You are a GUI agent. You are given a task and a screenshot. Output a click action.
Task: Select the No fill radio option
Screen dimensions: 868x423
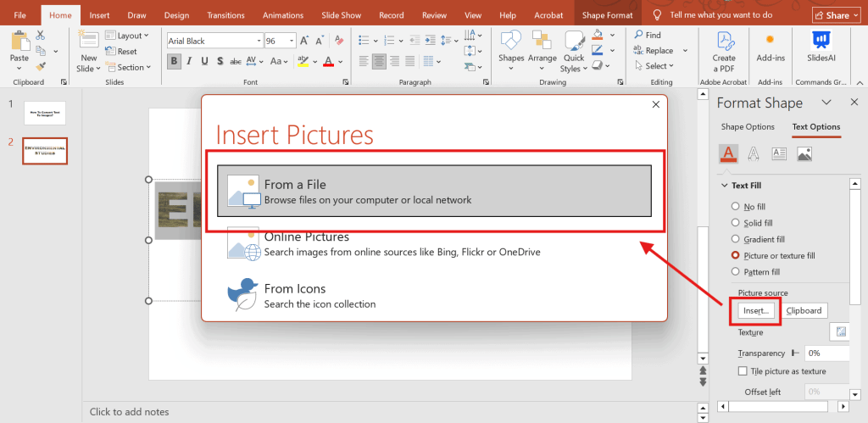tap(735, 206)
